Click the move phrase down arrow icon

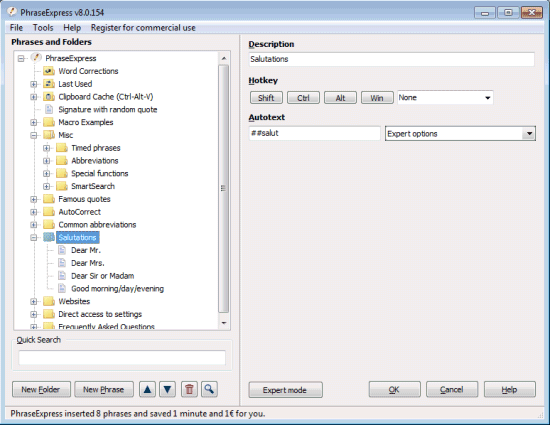[167, 389]
